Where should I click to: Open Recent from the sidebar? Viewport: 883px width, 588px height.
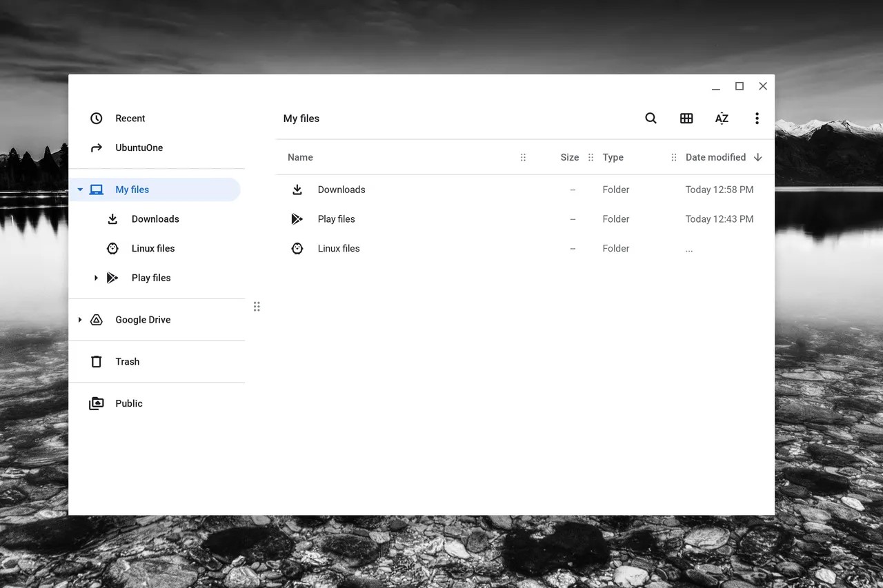click(x=130, y=119)
